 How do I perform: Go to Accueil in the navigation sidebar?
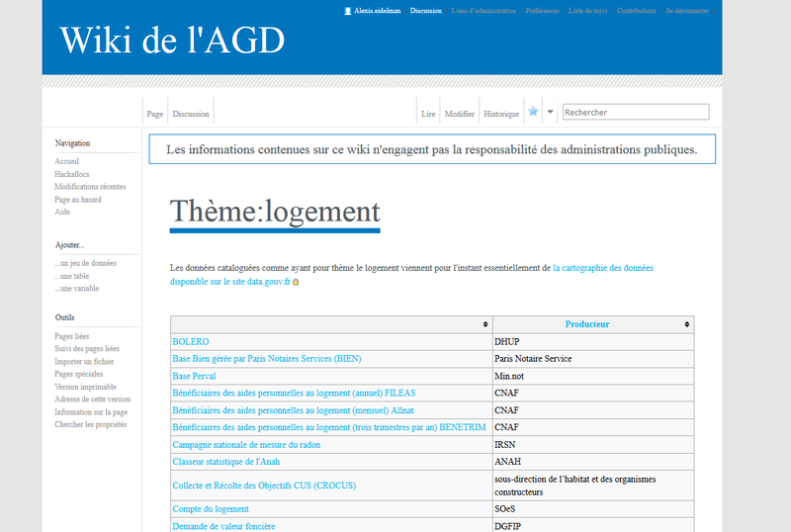[x=67, y=161]
